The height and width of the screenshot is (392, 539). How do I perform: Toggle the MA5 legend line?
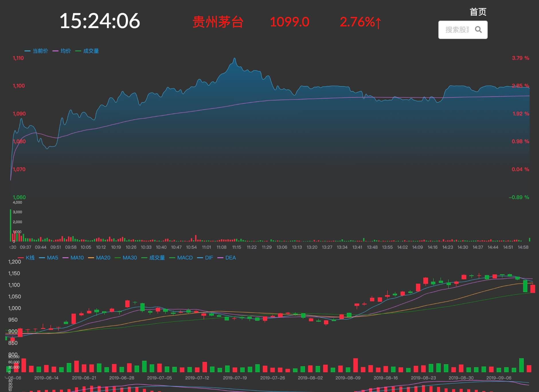tap(48, 258)
